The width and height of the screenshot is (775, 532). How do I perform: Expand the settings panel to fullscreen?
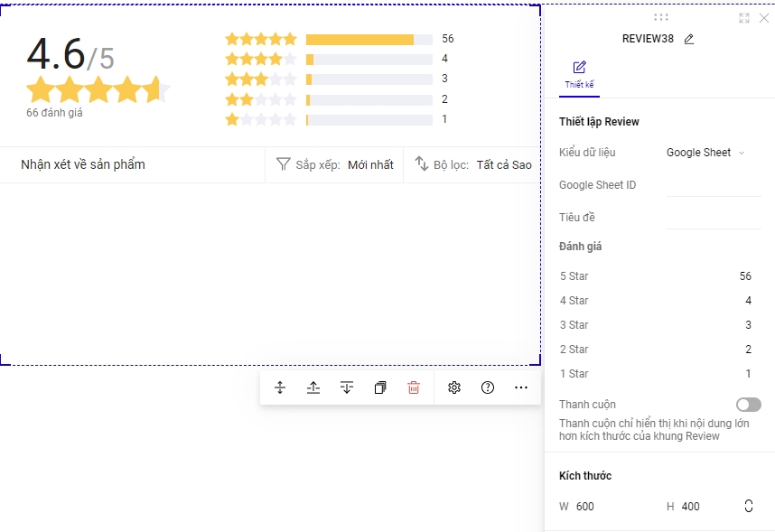point(744,18)
